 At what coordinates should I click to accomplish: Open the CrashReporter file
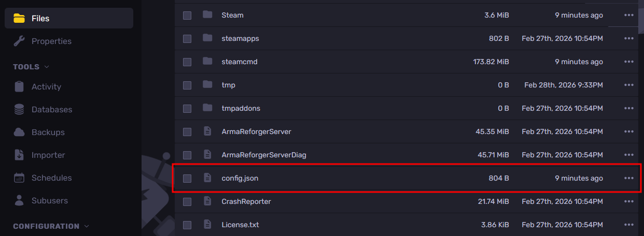246,201
